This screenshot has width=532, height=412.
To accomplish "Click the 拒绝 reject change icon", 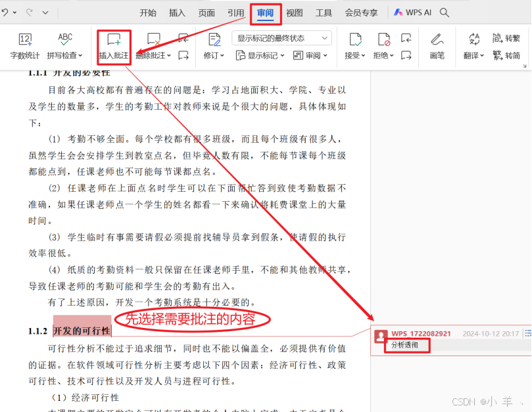I will 384,39.
